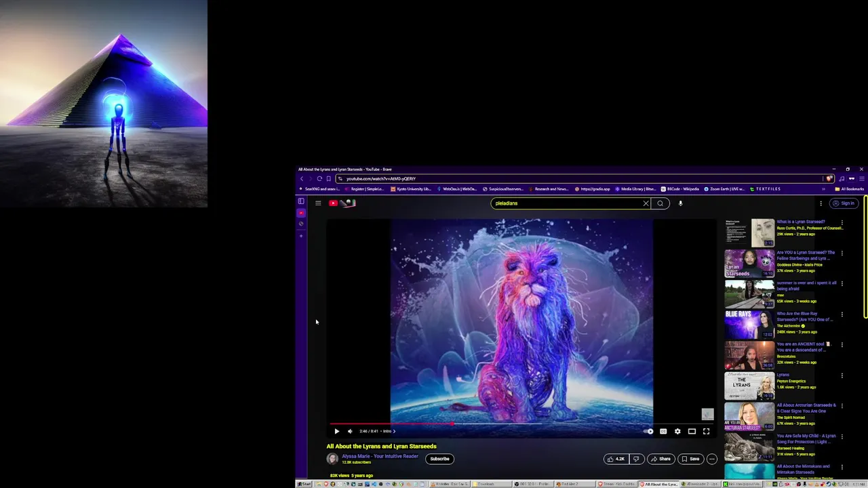Viewport: 868px width, 488px height.
Task: Click the pyramid alien image at top left
Action: pyautogui.click(x=104, y=104)
